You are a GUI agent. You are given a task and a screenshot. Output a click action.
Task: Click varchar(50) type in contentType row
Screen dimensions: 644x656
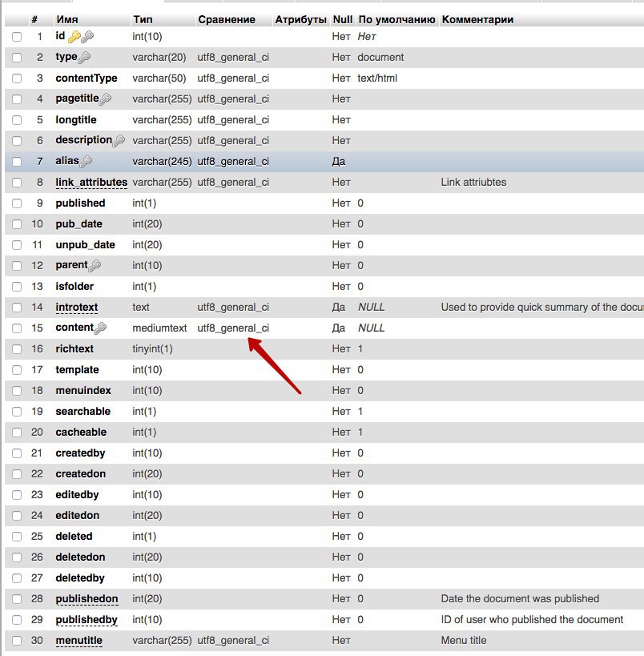[159, 78]
